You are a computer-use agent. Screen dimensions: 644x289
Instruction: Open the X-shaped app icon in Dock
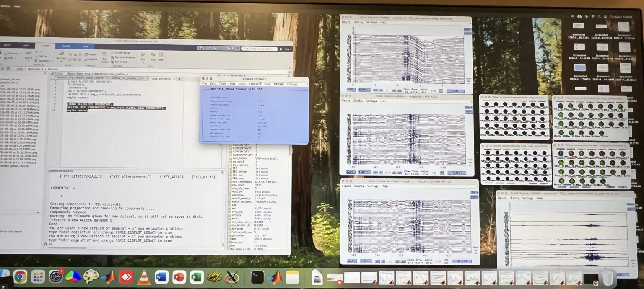(x=232, y=277)
